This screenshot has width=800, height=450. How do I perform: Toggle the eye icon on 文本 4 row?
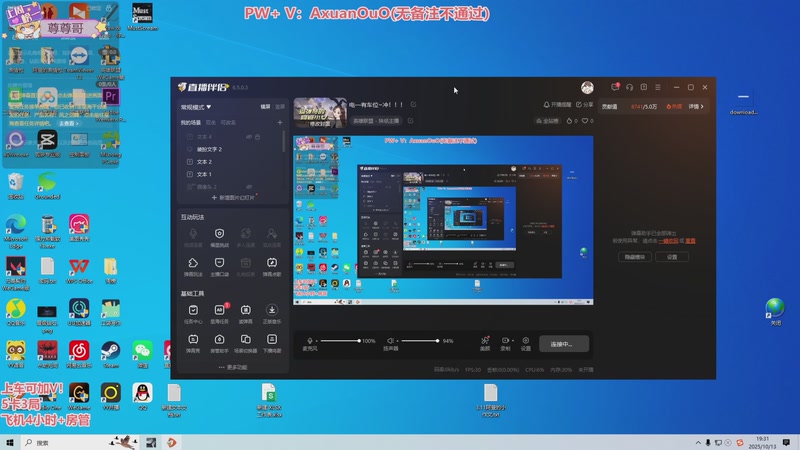tap(249, 137)
